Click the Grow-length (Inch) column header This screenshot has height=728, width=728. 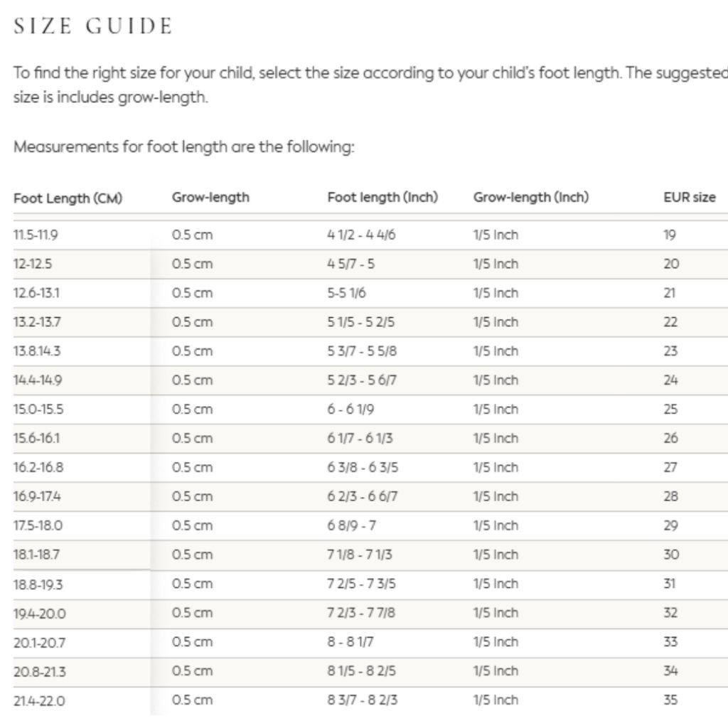[x=530, y=198]
